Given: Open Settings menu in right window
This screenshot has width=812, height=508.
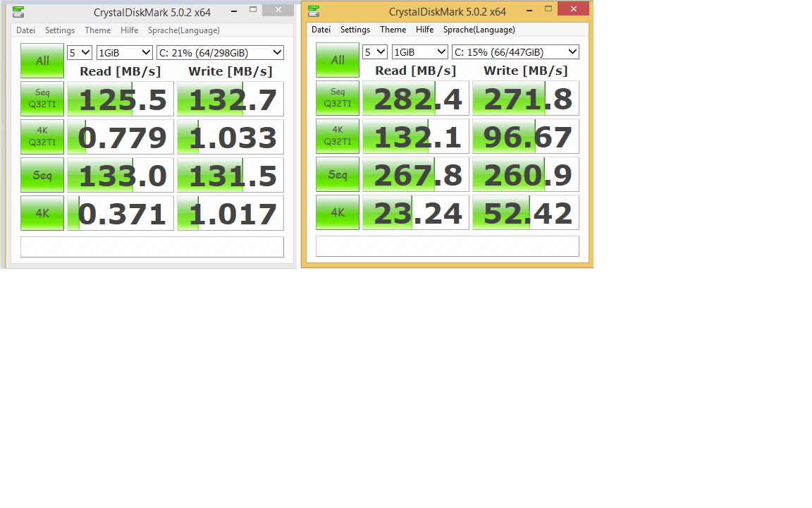Looking at the screenshot, I should 355,30.
